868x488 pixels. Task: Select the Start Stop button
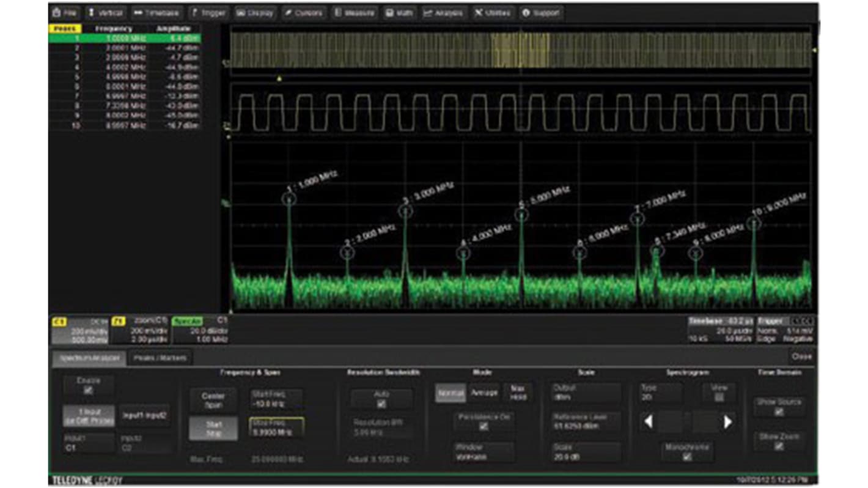pos(213,428)
